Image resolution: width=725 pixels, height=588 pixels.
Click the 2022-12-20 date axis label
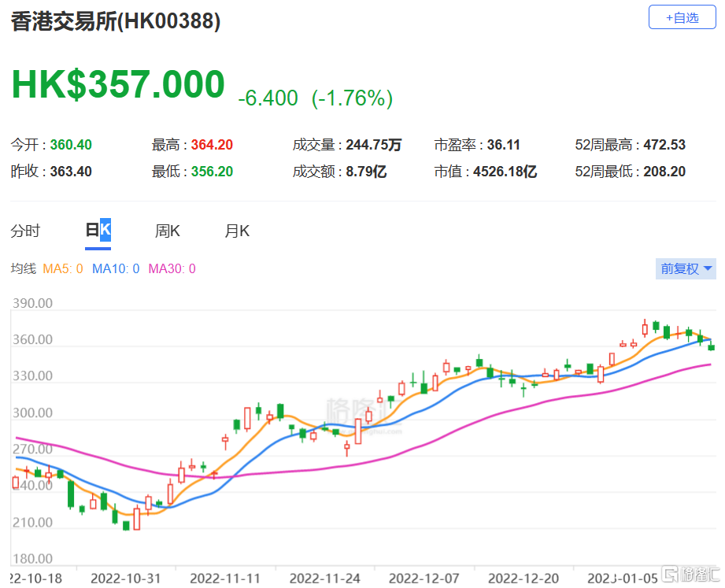click(x=523, y=579)
